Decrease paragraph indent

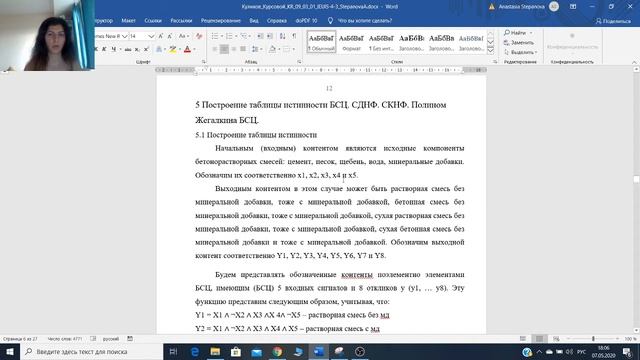click(260, 36)
